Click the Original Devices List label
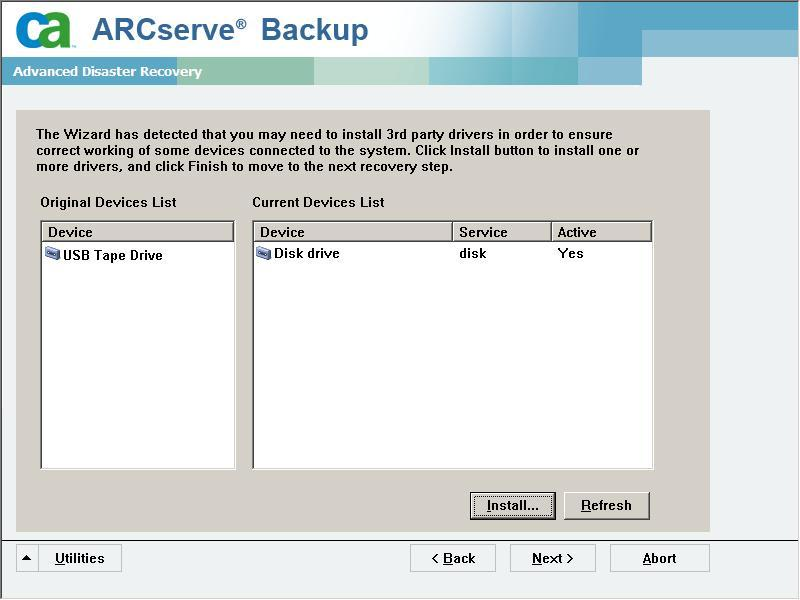This screenshot has width=800, height=600. [108, 203]
